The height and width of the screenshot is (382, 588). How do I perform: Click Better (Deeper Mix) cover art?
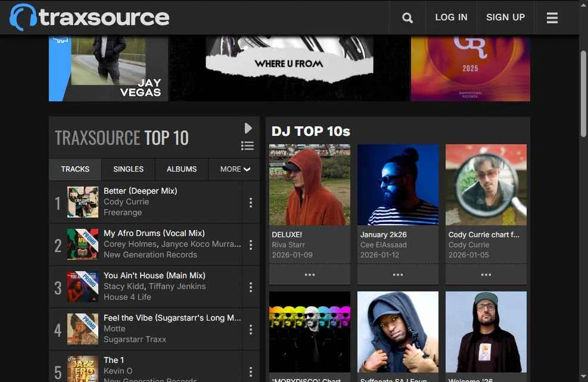83,202
